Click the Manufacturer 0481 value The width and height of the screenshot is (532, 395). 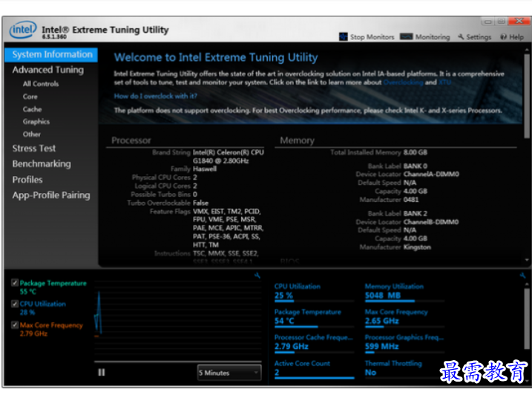click(411, 200)
